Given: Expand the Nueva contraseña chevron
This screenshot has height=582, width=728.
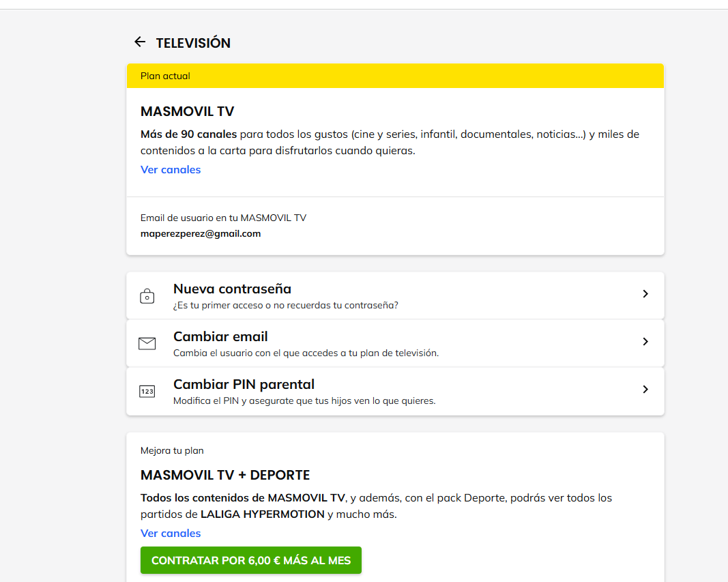Looking at the screenshot, I should coord(645,294).
